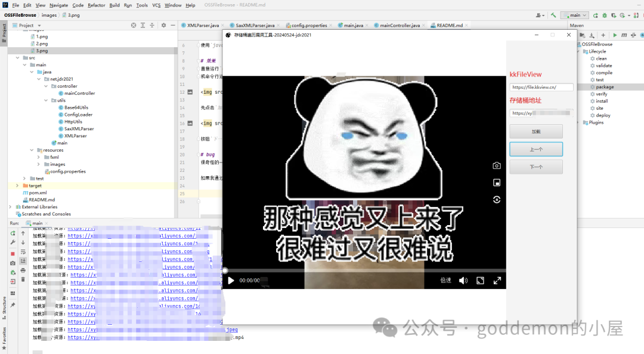Select pom.xml in project tree

[x=38, y=193]
